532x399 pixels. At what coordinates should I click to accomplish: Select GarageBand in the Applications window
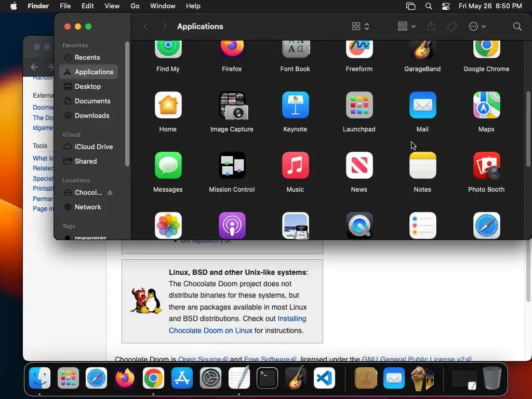[x=422, y=49]
